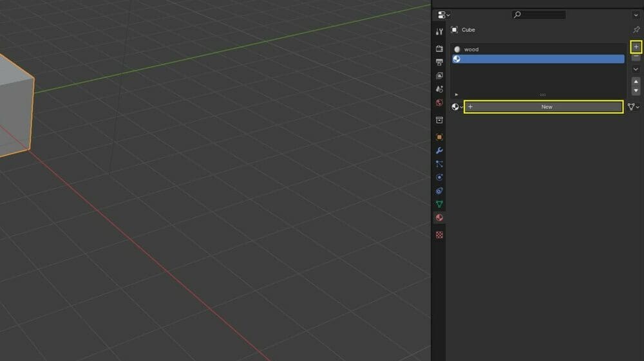Open the Physics properties tab
The height and width of the screenshot is (361, 644).
[439, 177]
